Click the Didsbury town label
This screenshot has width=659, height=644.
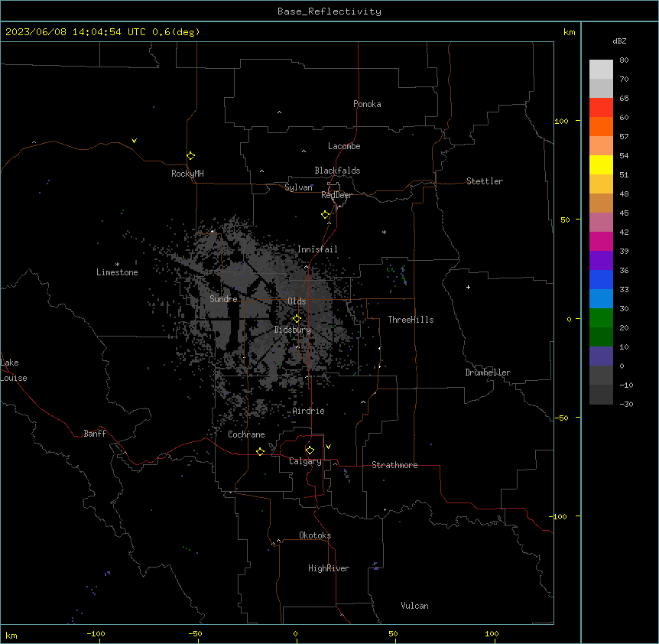pos(293,330)
